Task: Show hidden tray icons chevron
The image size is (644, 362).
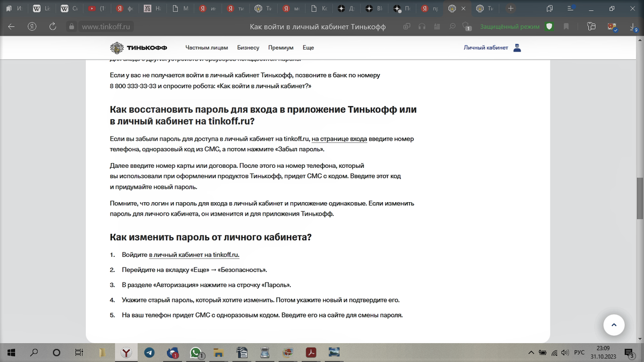Action: [531, 352]
